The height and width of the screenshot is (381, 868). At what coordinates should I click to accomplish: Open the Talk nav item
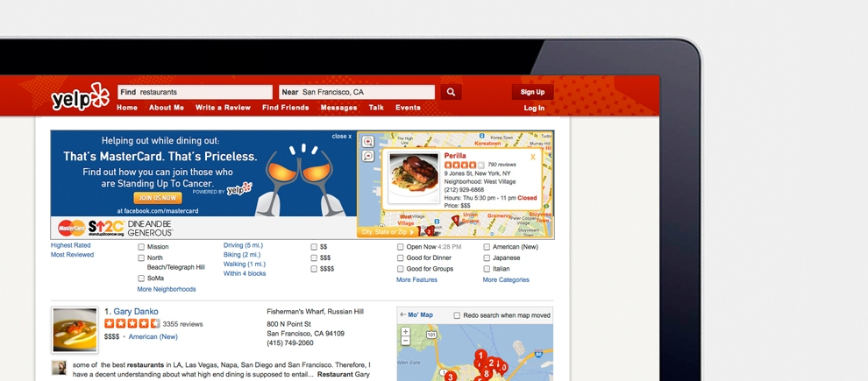click(x=376, y=108)
